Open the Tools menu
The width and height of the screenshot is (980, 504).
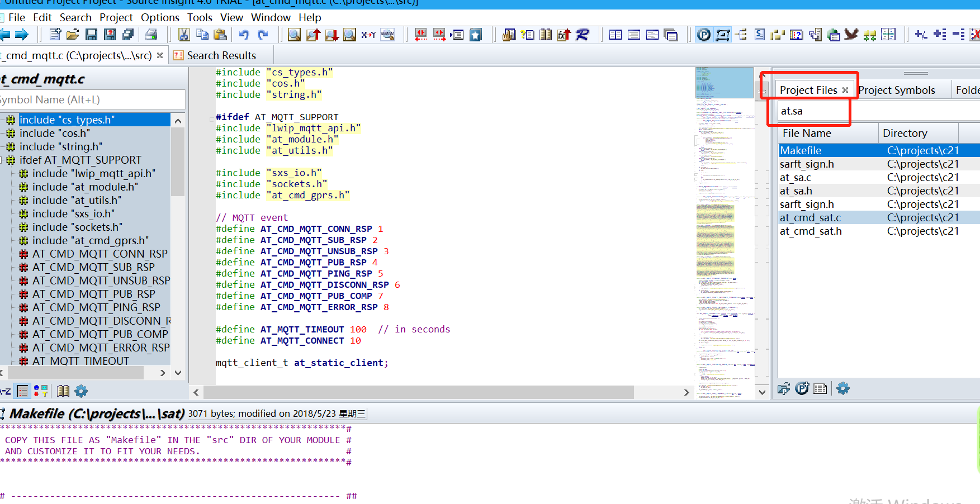click(x=200, y=17)
